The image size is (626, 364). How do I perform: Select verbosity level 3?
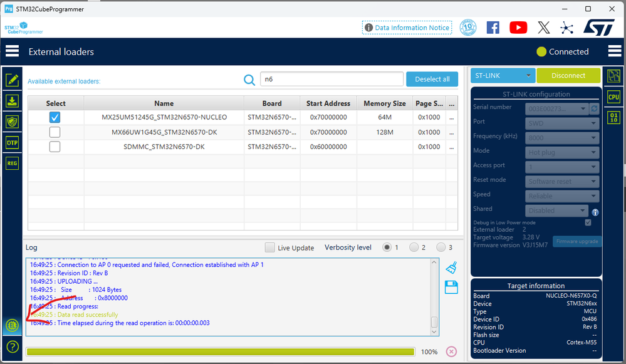441,247
